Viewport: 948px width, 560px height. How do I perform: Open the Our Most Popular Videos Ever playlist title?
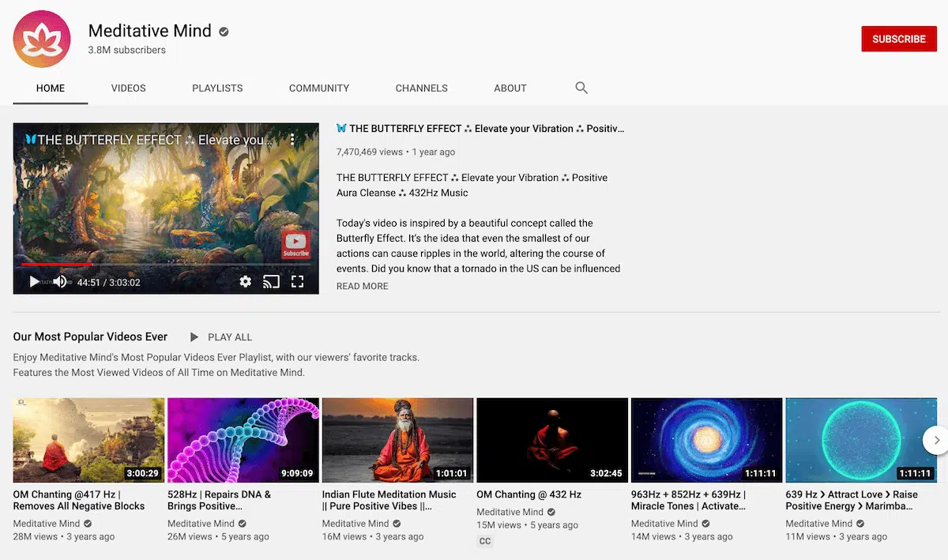90,336
